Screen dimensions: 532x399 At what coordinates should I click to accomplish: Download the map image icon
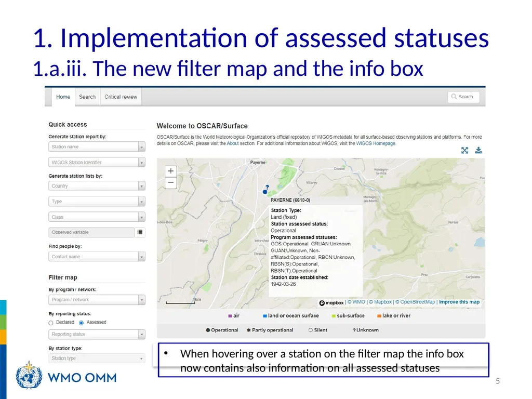click(478, 150)
